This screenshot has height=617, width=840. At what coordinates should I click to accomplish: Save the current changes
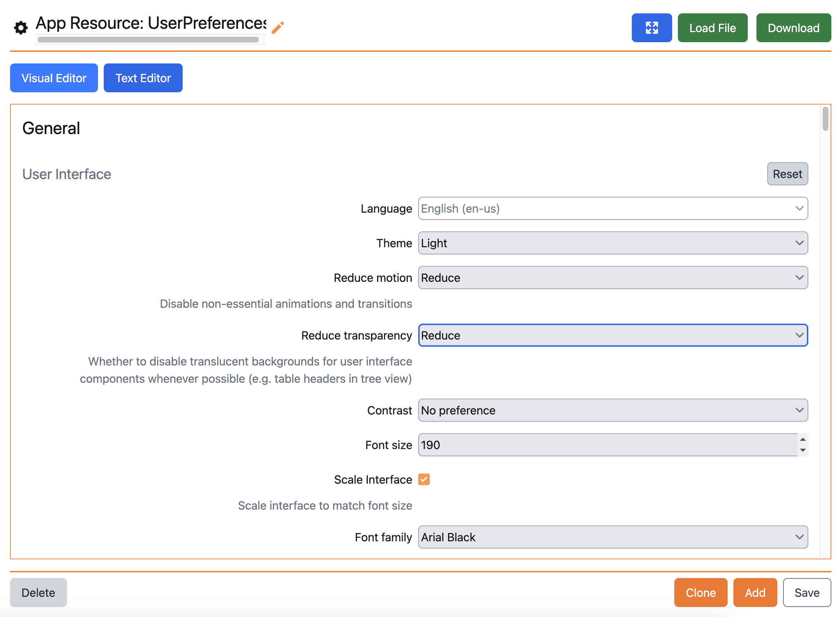807,592
